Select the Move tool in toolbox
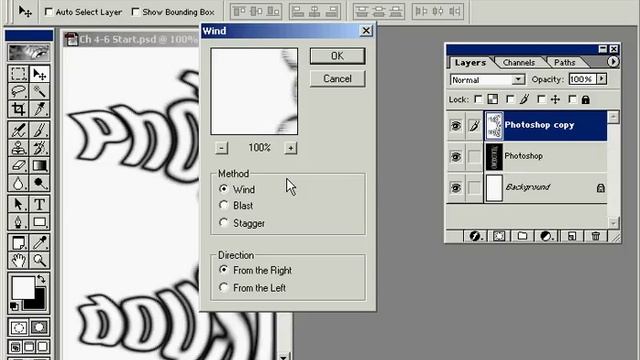640x360 pixels. (40, 74)
